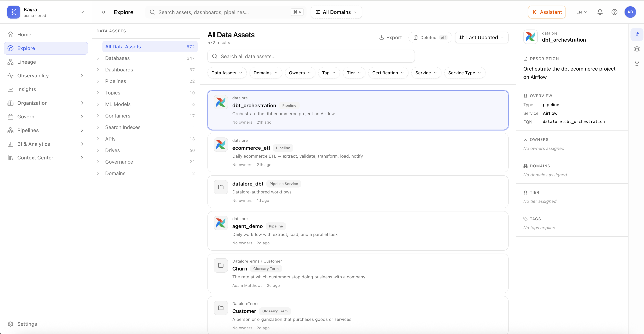Click the Settings gear icon
This screenshot has height=334, width=644.
click(x=10, y=324)
